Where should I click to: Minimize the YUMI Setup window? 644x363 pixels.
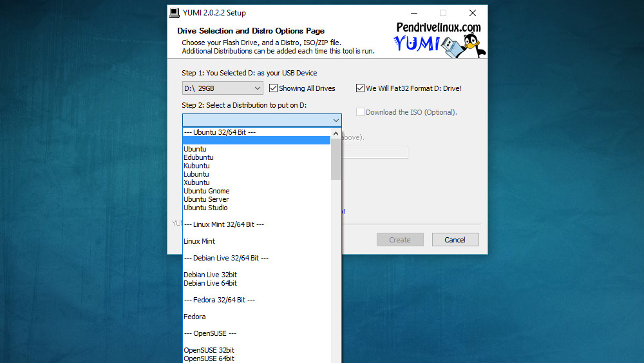pyautogui.click(x=414, y=13)
